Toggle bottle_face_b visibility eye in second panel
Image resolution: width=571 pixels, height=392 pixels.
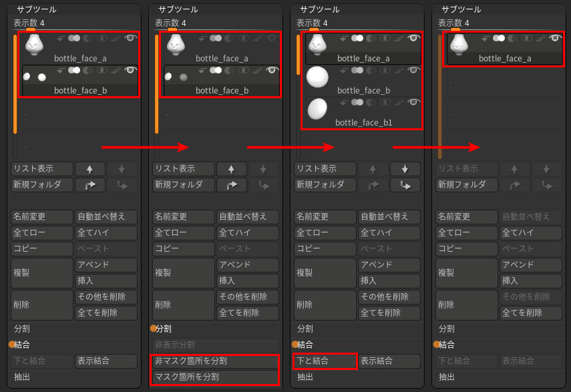pyautogui.click(x=272, y=70)
